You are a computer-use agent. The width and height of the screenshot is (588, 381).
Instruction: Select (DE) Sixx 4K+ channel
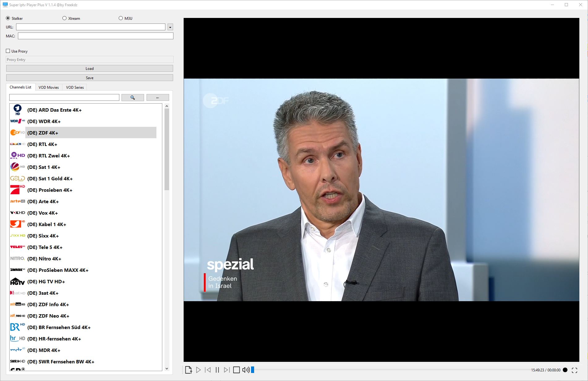pos(83,236)
